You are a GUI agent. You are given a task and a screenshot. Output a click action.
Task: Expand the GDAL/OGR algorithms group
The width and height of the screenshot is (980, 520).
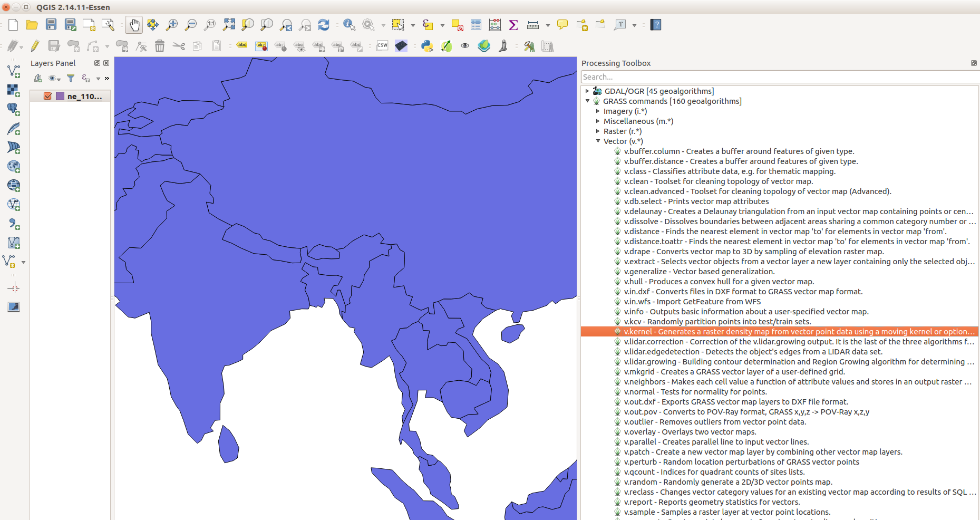point(587,91)
